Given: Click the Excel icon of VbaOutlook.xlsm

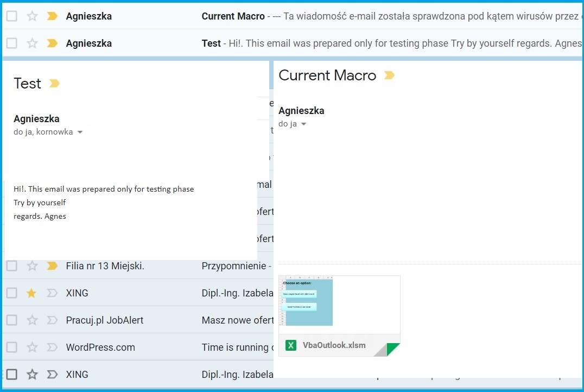Looking at the screenshot, I should point(291,345).
